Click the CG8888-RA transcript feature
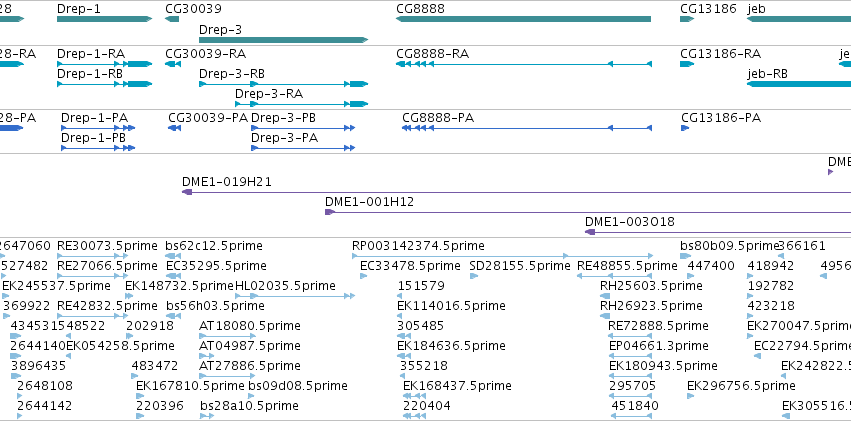This screenshot has height=421, width=851. (x=524, y=64)
